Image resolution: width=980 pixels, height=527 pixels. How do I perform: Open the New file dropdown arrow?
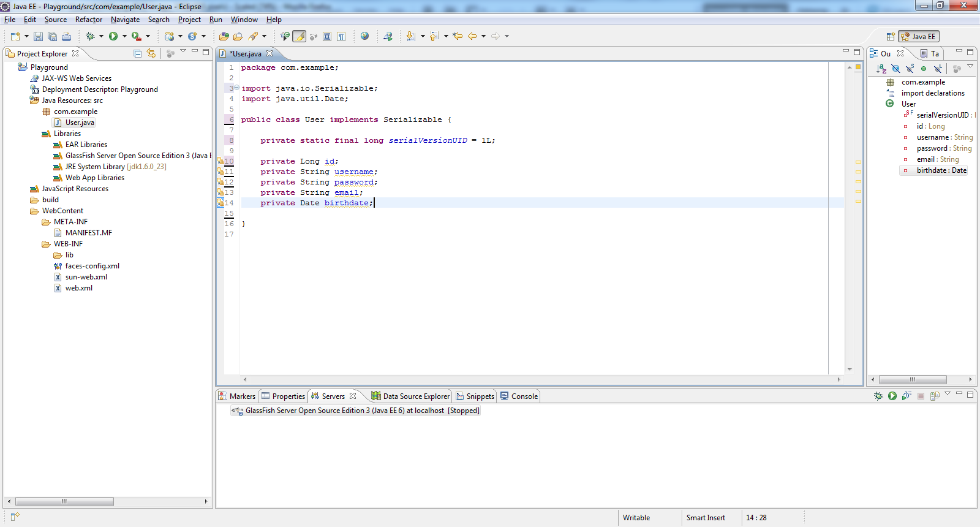[x=26, y=36]
